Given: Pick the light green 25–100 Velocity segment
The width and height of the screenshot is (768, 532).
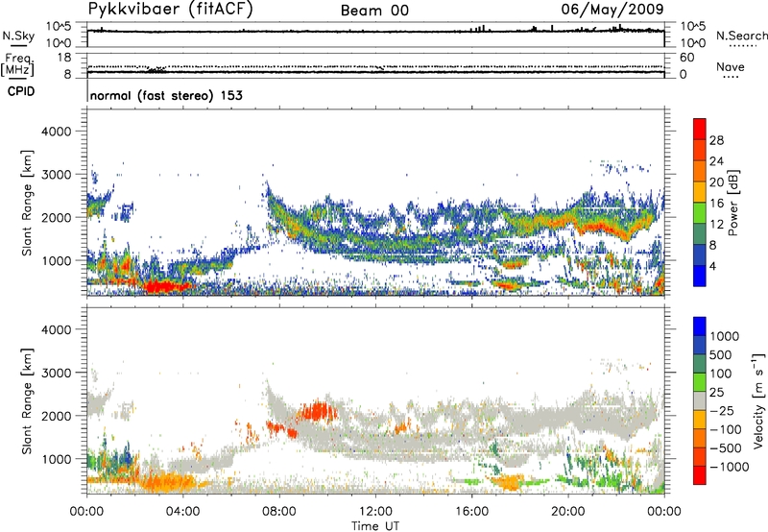Looking at the screenshot, I should click(x=700, y=382).
